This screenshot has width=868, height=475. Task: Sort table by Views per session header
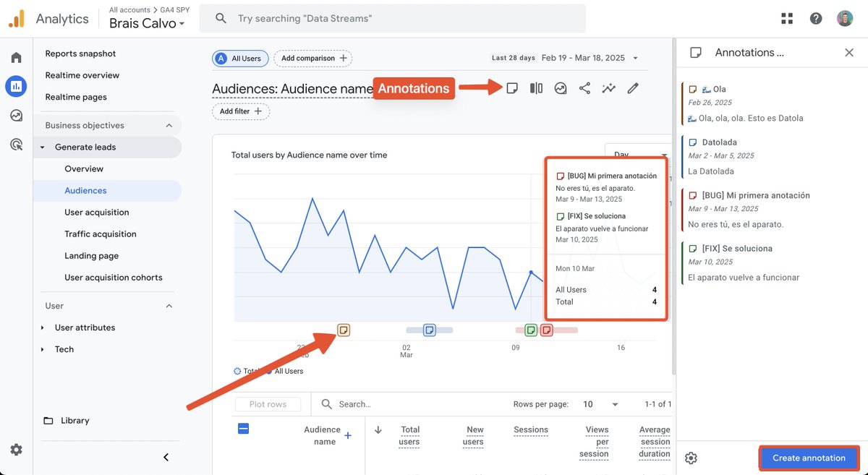[x=595, y=441]
